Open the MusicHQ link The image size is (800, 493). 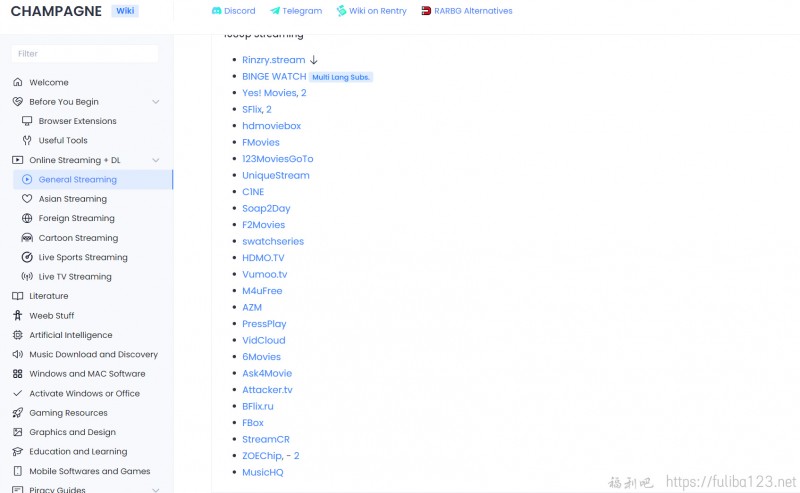pyautogui.click(x=263, y=472)
